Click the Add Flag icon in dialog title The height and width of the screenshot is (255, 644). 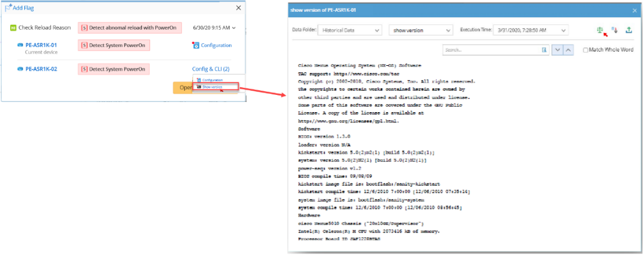tap(7, 8)
